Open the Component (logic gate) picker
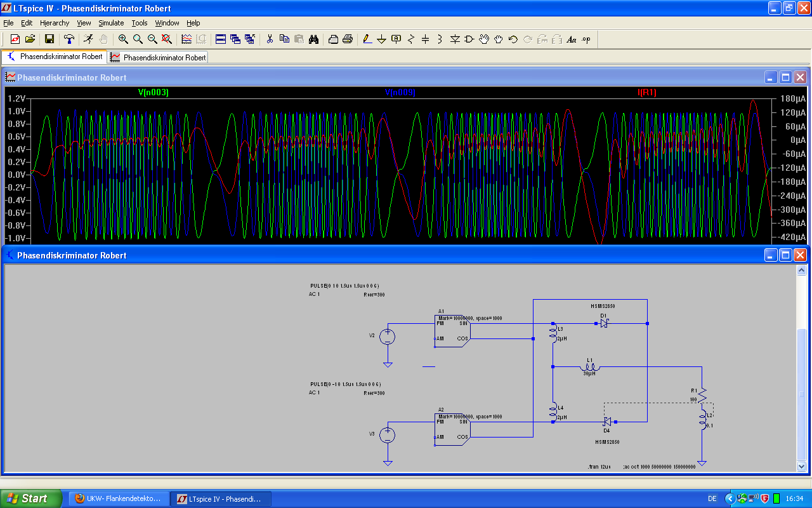The image size is (812, 508). 469,39
